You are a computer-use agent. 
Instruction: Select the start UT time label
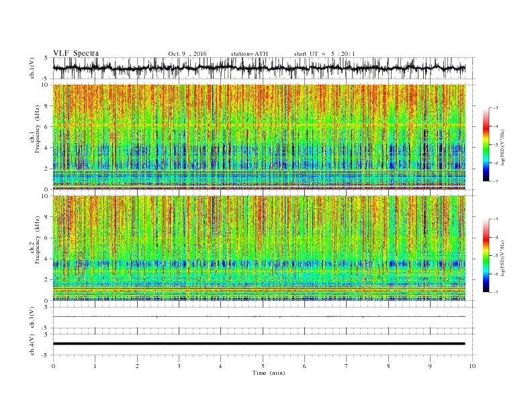point(324,54)
